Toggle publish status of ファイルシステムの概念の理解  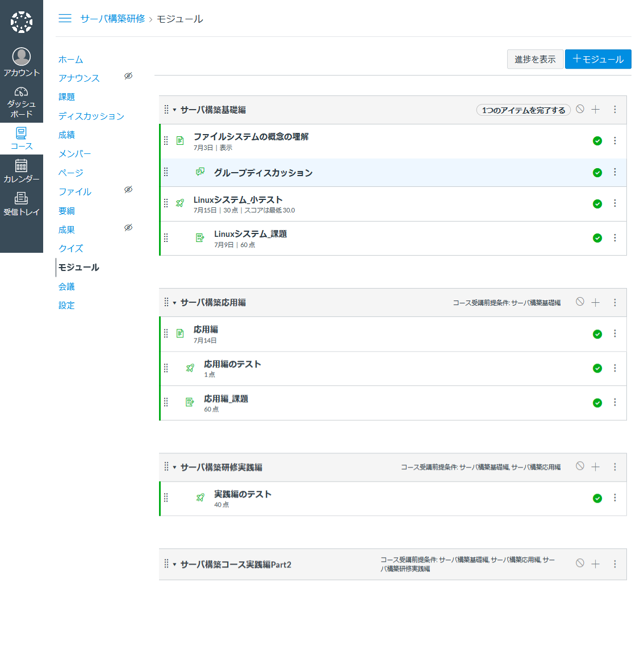click(x=597, y=141)
